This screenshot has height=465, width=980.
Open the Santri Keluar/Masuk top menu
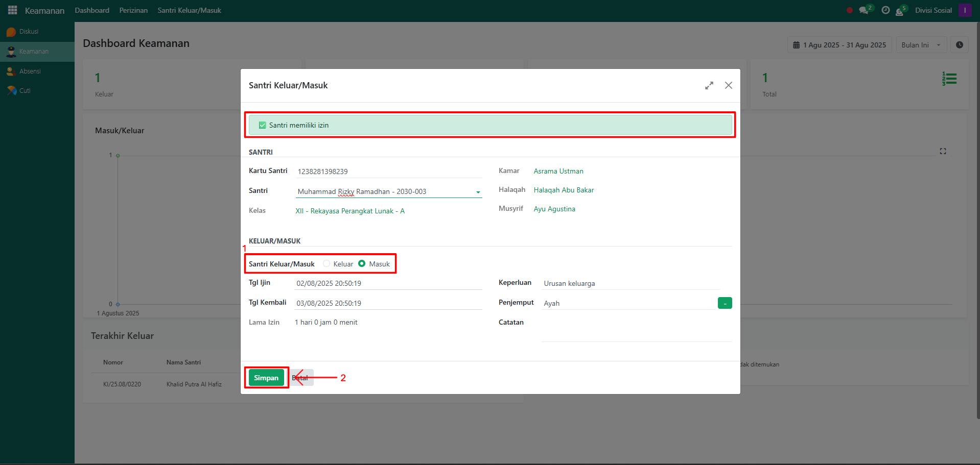pos(189,10)
